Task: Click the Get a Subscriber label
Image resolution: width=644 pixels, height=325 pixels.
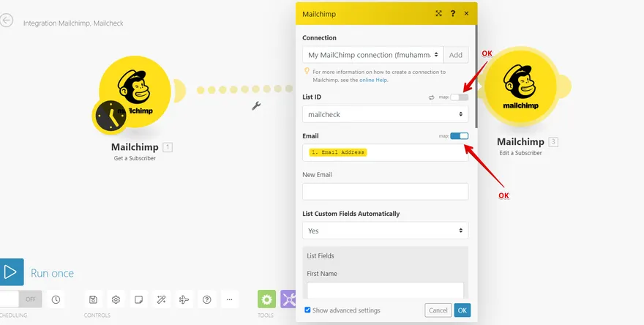Action: (x=135, y=158)
